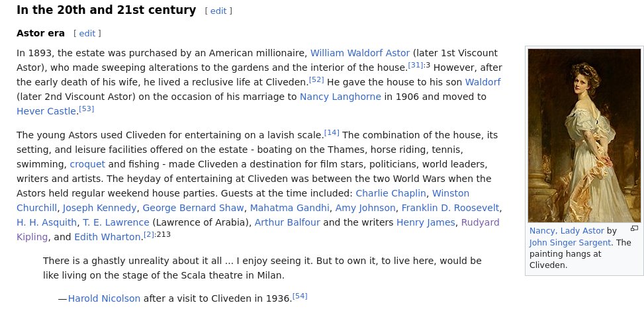Click edit link beside Astor era
644x309 pixels.
(x=87, y=33)
